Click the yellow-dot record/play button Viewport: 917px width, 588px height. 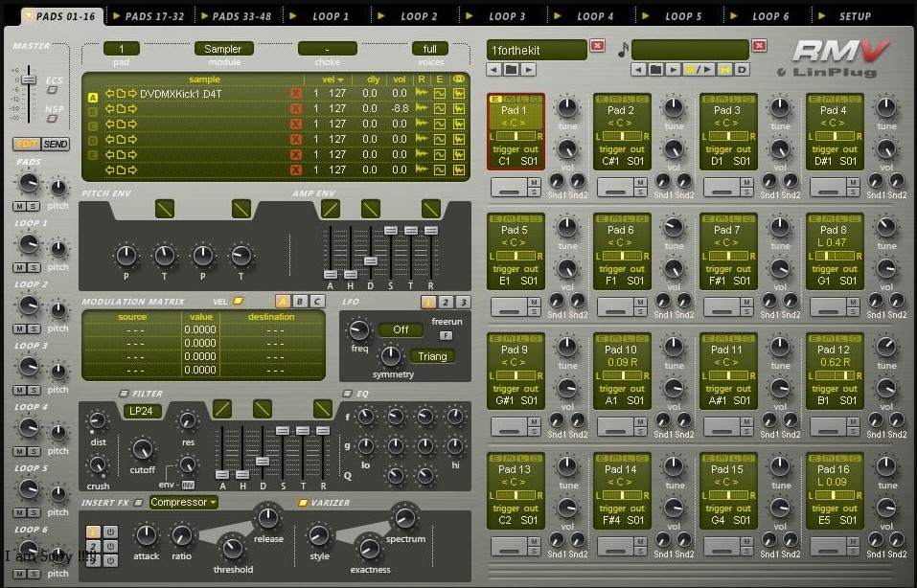699,70
